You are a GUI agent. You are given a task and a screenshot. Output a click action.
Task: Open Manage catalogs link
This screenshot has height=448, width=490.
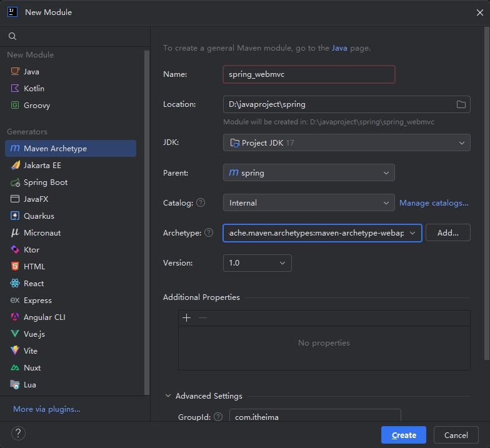click(434, 203)
